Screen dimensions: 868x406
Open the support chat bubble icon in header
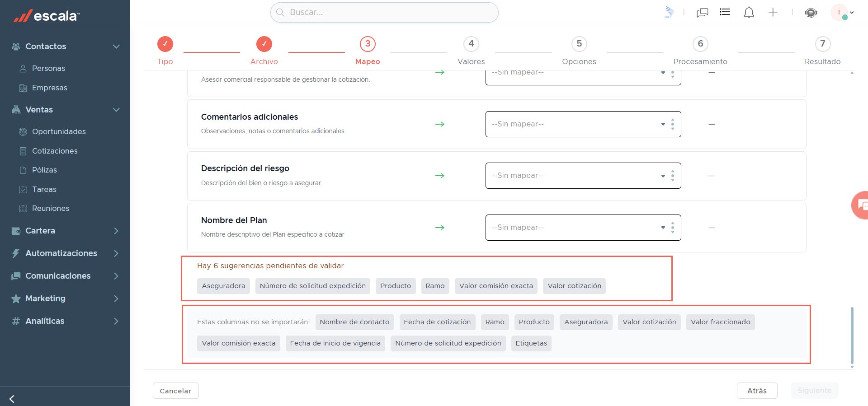[811, 13]
